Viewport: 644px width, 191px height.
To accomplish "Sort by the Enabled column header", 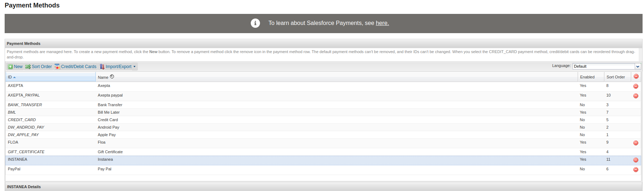I will (x=587, y=77).
